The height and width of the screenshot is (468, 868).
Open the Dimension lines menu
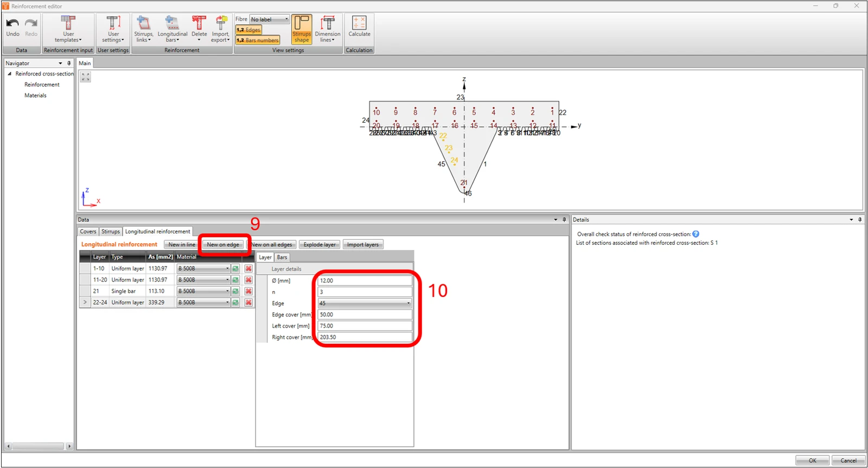[328, 30]
